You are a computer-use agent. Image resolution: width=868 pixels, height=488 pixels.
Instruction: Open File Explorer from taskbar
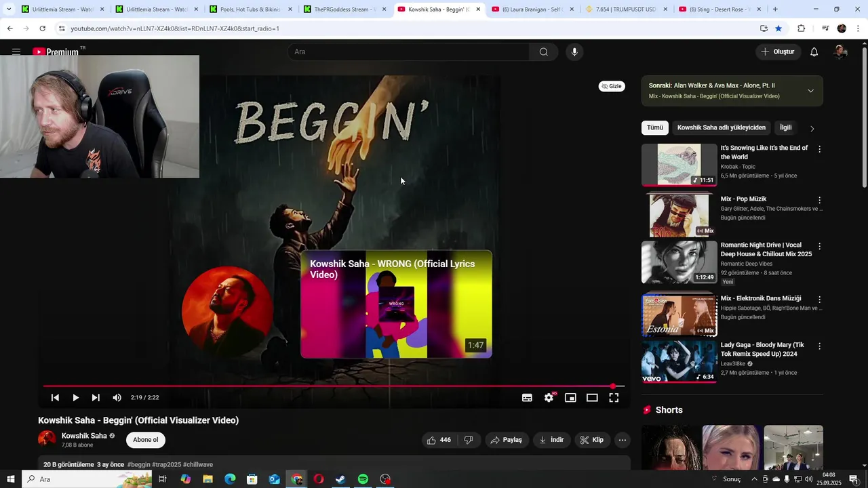tap(208, 479)
